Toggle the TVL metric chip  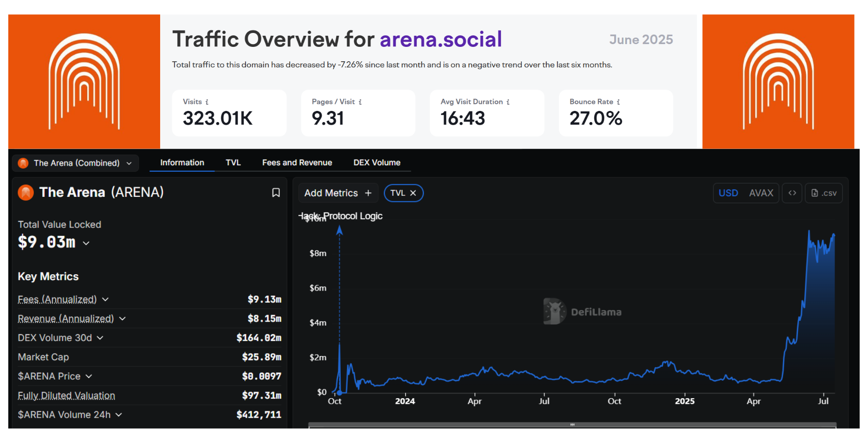(x=397, y=193)
